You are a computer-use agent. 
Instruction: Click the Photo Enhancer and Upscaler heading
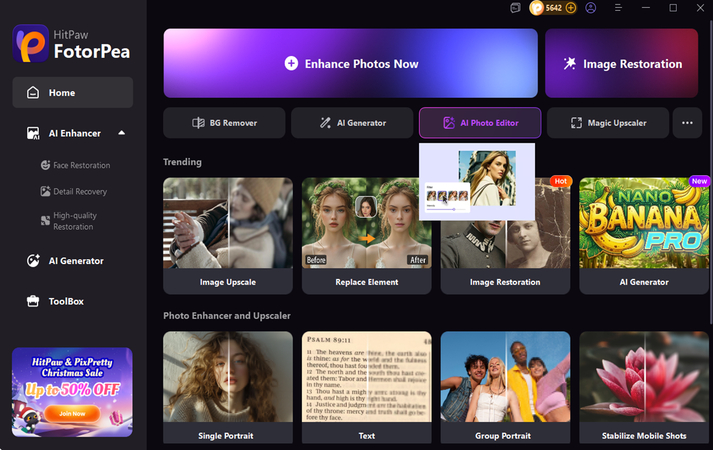(226, 315)
